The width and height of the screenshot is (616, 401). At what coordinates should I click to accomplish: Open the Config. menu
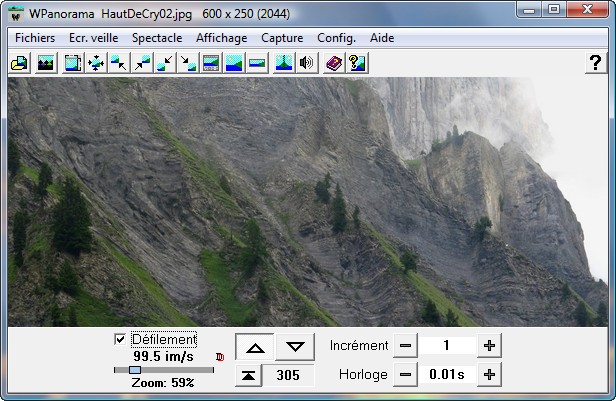(x=336, y=37)
